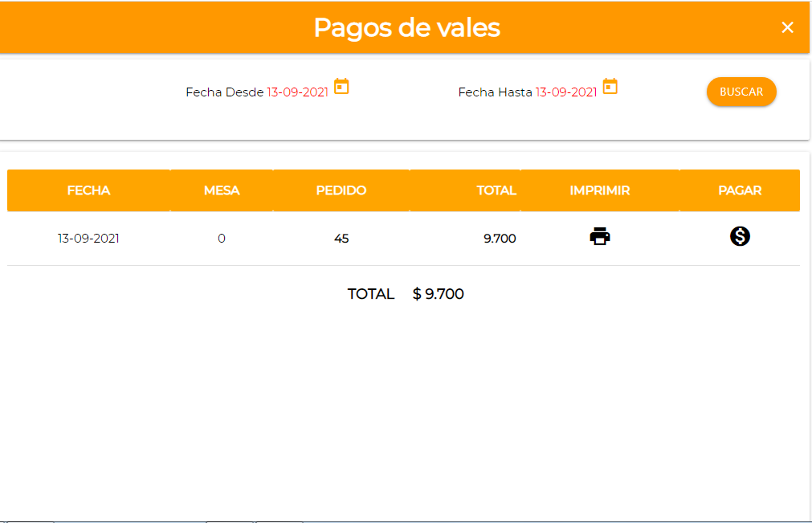Click pedido number 45 in the row
812x523 pixels.
(x=341, y=239)
